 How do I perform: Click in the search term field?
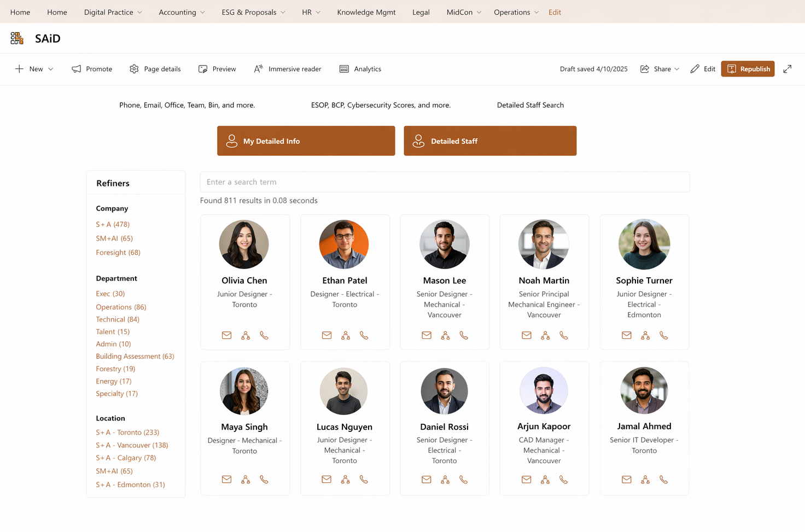pos(445,182)
